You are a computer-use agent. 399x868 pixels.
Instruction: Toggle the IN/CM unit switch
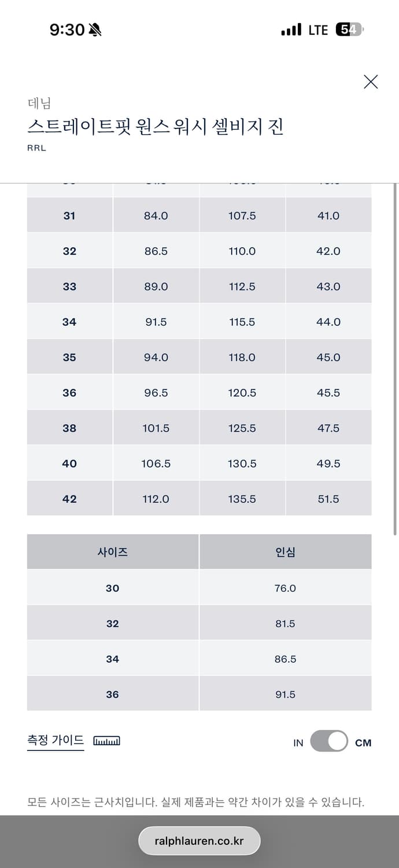328,741
